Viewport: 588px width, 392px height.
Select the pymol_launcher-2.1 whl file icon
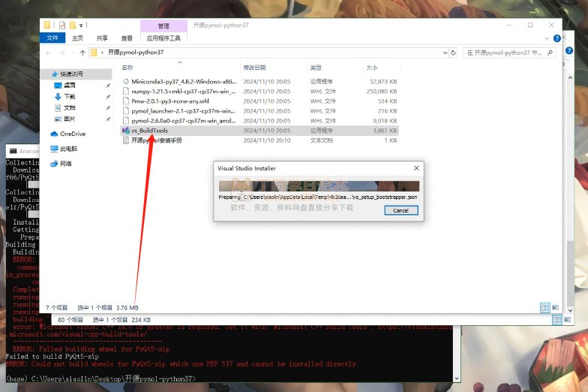(126, 111)
